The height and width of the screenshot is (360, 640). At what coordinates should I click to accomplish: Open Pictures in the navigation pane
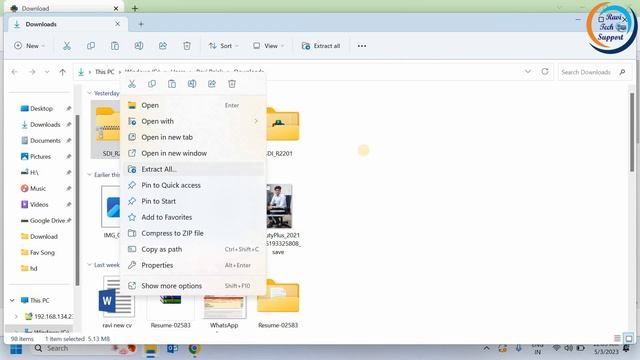coord(40,156)
